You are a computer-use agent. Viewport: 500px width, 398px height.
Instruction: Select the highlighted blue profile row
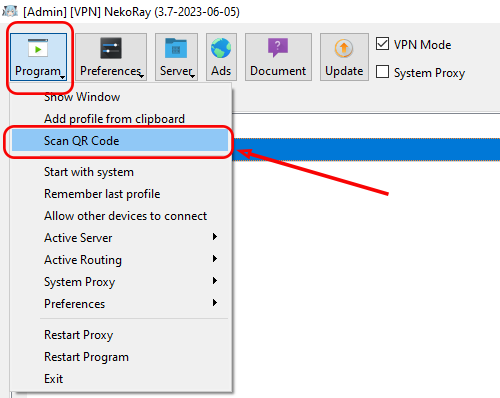[366, 149]
